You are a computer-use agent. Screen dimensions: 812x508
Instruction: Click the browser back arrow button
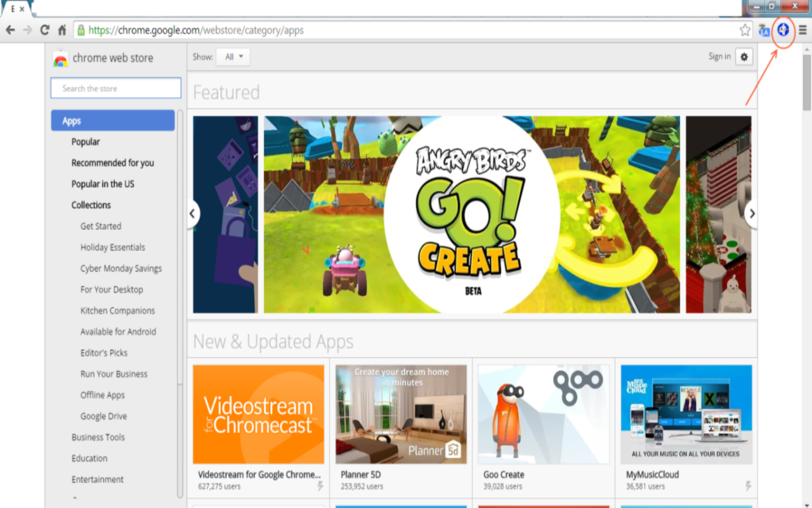pyautogui.click(x=10, y=30)
